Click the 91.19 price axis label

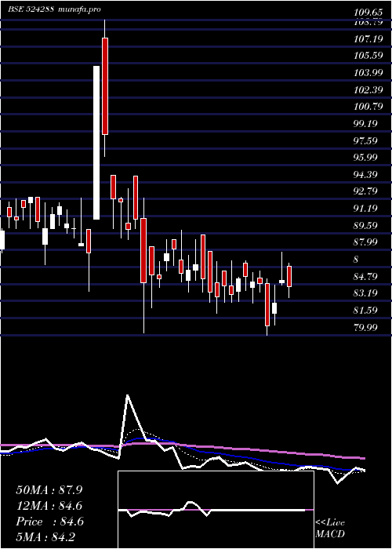tap(366, 209)
